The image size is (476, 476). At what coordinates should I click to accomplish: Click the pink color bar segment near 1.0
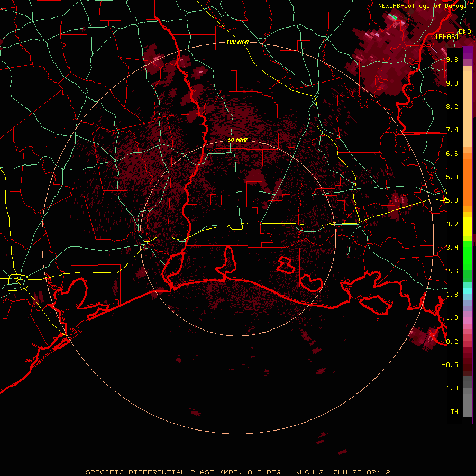tap(467, 320)
